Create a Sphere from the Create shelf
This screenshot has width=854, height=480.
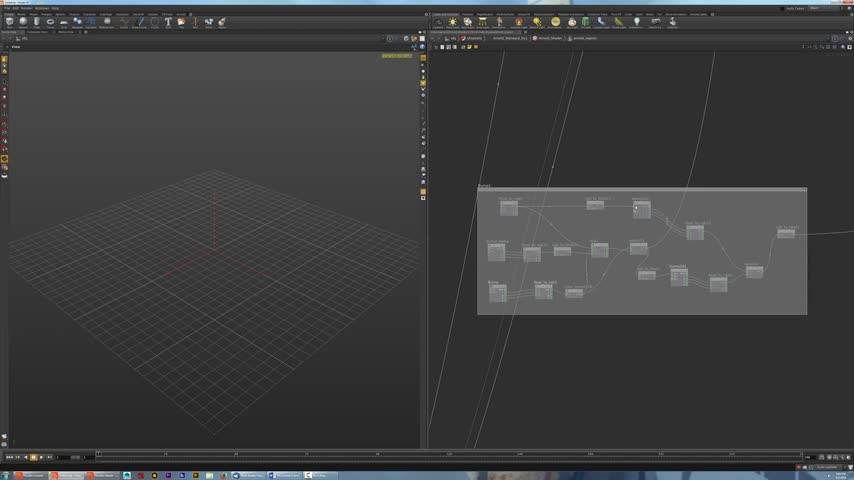tap(23, 22)
